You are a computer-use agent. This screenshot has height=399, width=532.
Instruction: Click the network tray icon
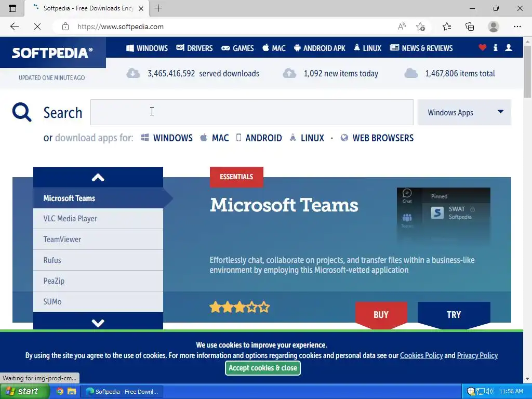tap(480, 391)
